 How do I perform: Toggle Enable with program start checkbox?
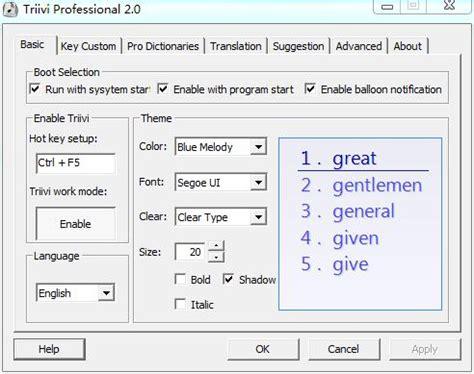[x=163, y=89]
